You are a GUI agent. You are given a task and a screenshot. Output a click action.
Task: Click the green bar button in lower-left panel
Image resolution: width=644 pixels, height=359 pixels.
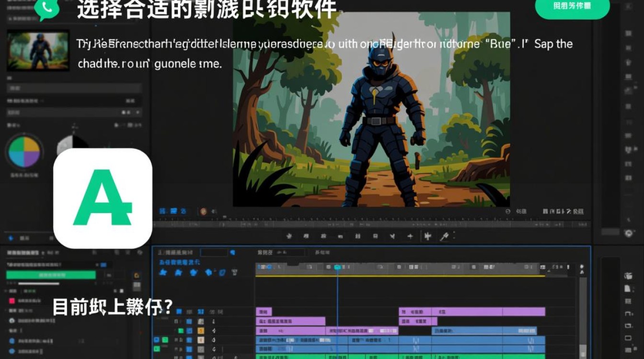point(51,275)
